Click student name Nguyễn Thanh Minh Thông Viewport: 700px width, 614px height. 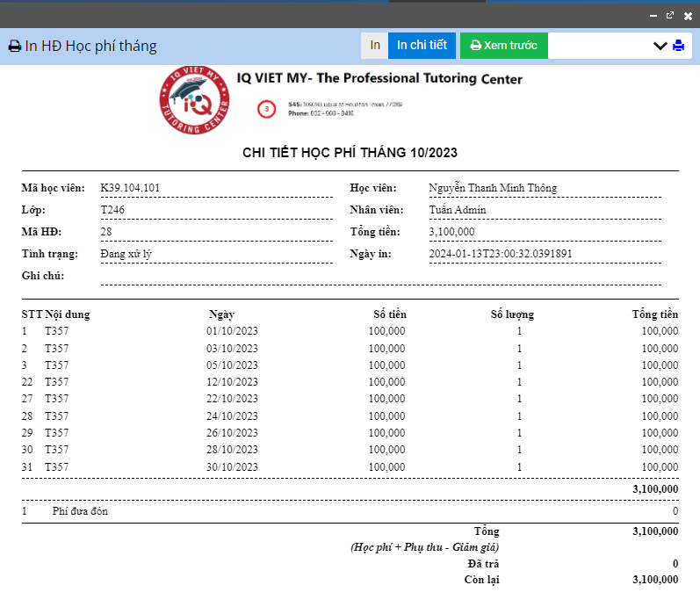pyautogui.click(x=492, y=188)
